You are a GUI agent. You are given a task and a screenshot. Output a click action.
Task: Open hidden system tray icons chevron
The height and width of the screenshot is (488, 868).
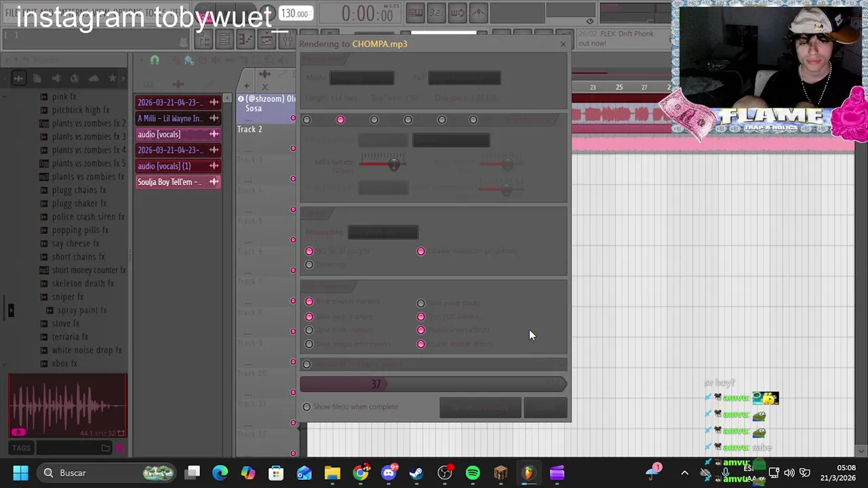[x=684, y=473]
